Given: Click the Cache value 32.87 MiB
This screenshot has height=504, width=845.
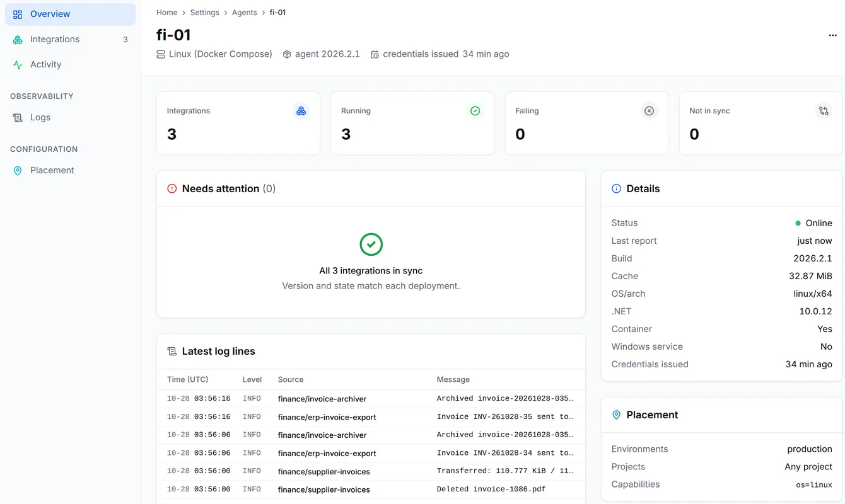Looking at the screenshot, I should pos(810,276).
